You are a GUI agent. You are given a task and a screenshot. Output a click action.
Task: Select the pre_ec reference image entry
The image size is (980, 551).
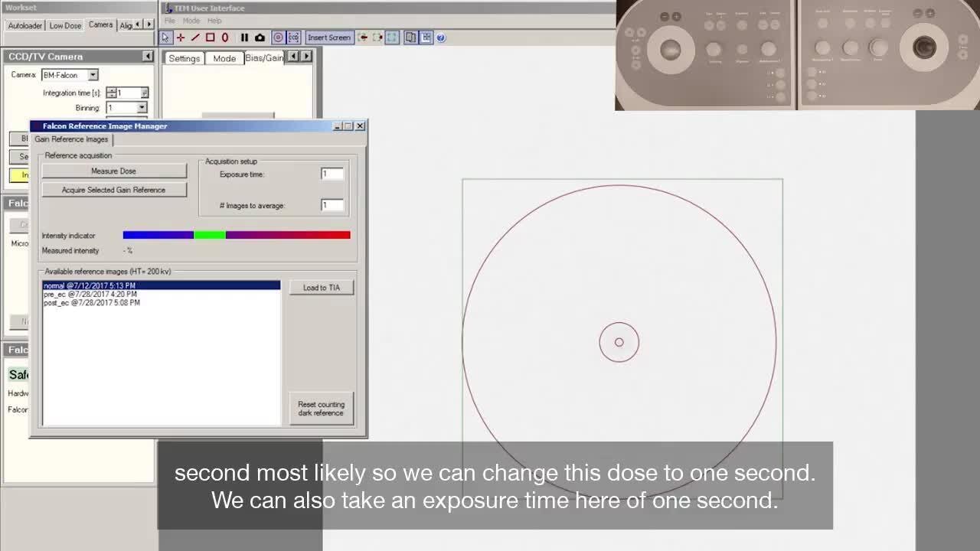90,294
